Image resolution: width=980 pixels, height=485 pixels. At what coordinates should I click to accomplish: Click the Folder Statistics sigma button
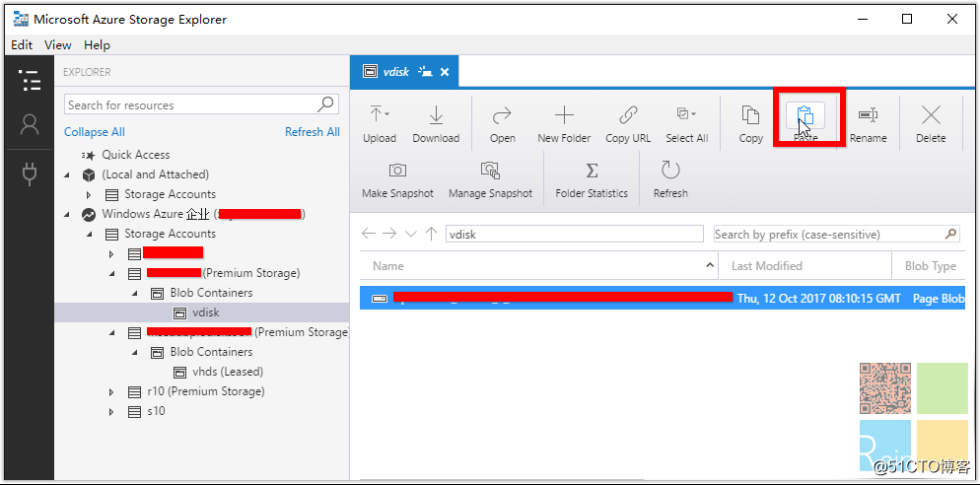(592, 180)
